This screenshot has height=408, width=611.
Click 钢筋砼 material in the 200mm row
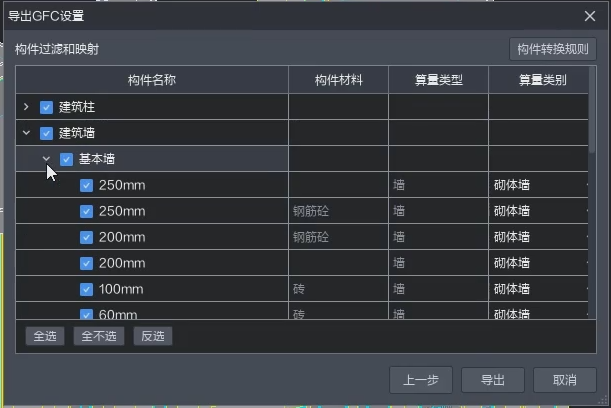[311, 237]
